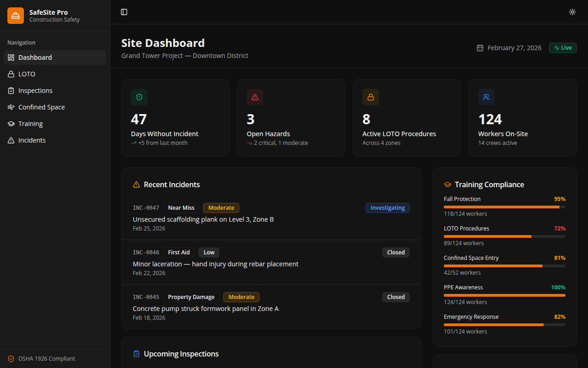Viewport: 588px width, 368px height.
Task: Click the shield icon on Days Without Incident card
Action: pyautogui.click(x=139, y=97)
